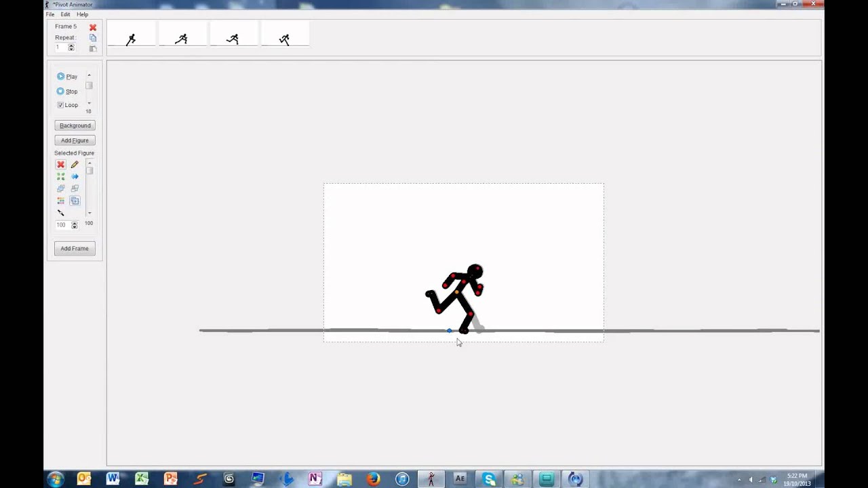Flip figure with blue arrow icon
868x488 pixels.
click(x=75, y=176)
